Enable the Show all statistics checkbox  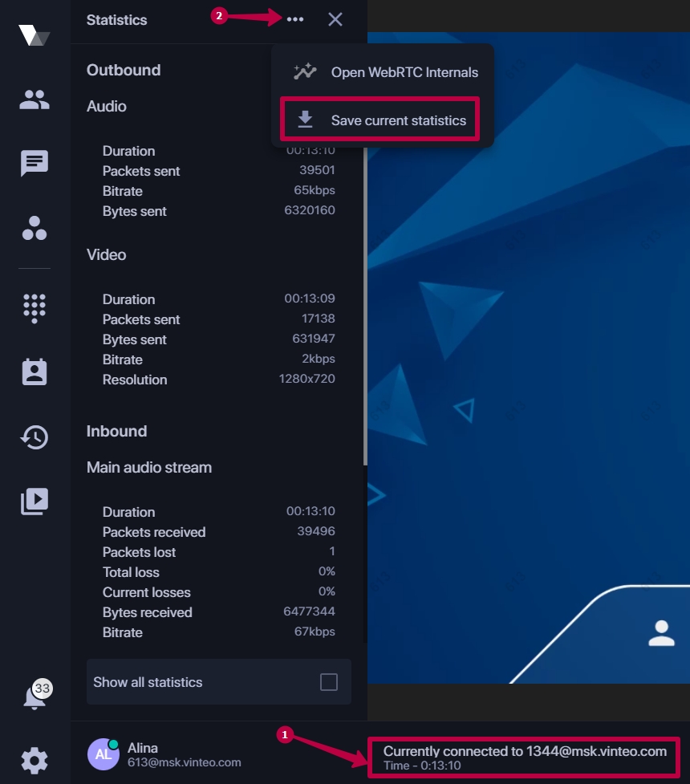tap(328, 682)
